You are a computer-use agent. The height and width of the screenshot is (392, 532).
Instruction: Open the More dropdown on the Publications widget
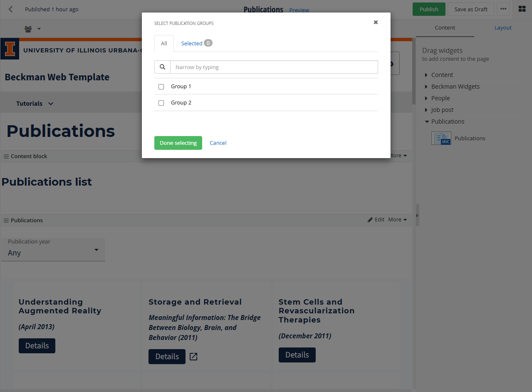[397, 220]
